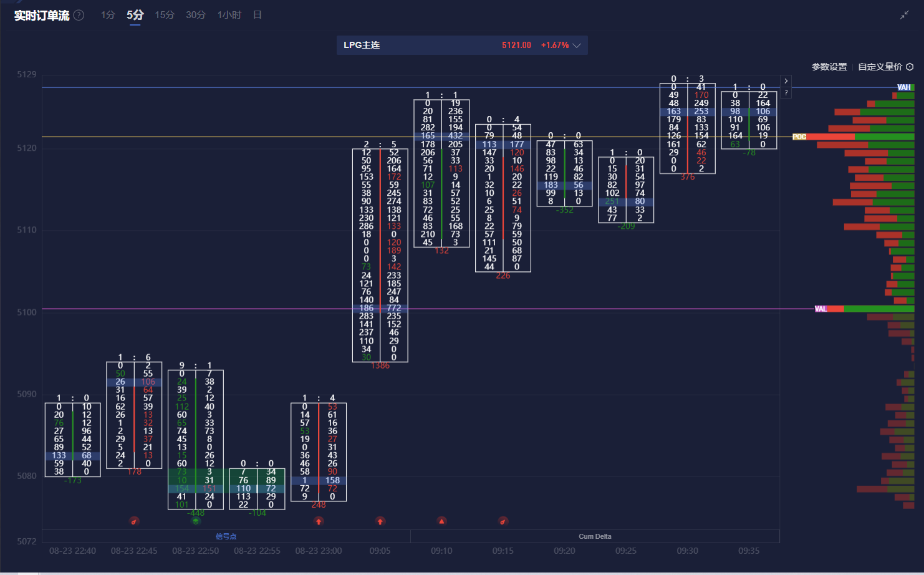Click the red signal marker under 22:45
924x575 pixels.
pyautogui.click(x=134, y=521)
